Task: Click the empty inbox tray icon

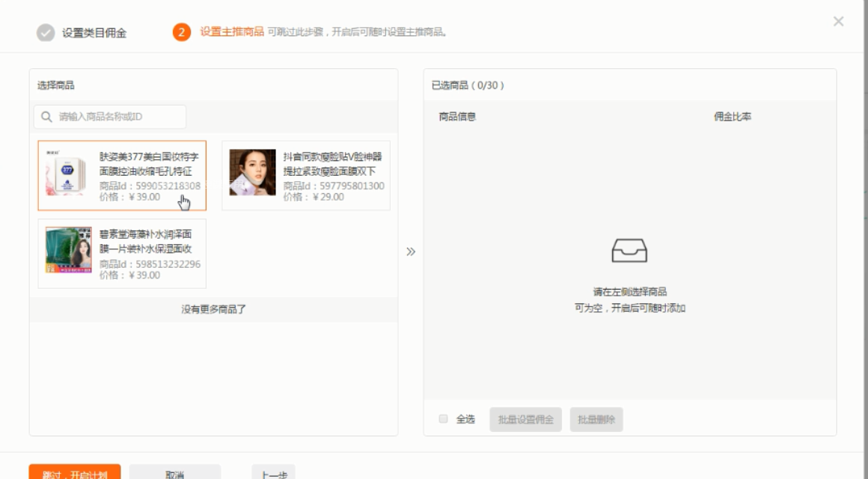Action: coord(629,251)
